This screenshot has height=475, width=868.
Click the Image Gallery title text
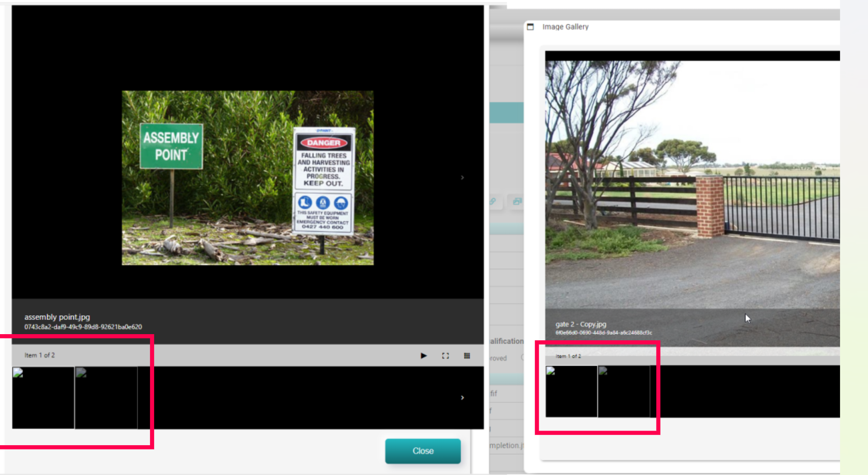(x=565, y=27)
